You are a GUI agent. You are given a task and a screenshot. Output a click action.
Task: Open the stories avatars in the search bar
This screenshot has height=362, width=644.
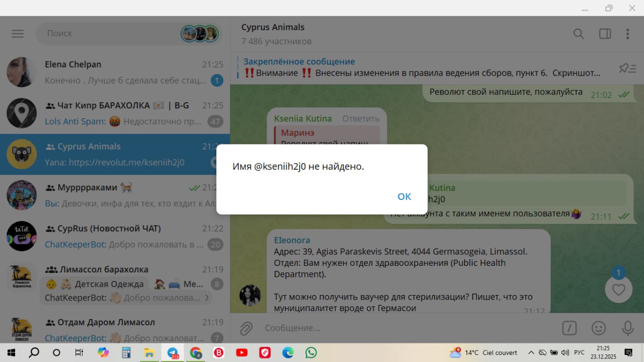(199, 34)
